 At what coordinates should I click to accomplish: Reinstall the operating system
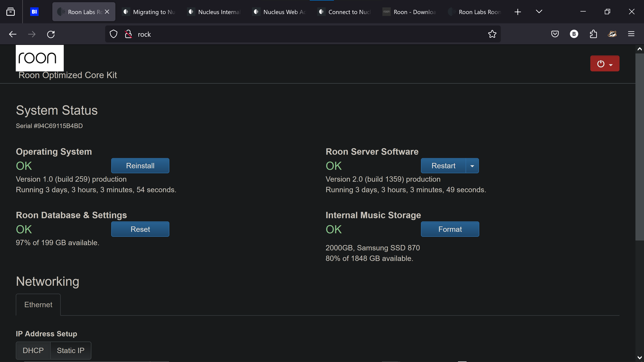coord(140,166)
